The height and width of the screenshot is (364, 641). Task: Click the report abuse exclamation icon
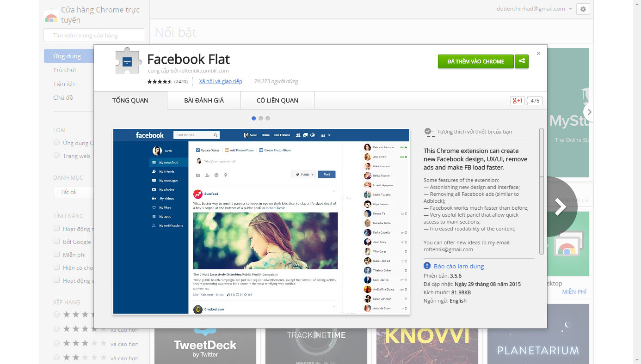427,266
